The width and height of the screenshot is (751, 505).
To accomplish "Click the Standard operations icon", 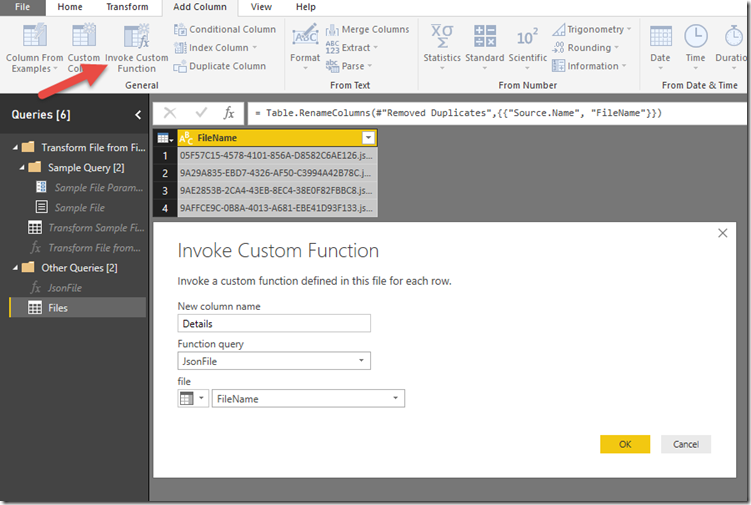I will (x=485, y=38).
